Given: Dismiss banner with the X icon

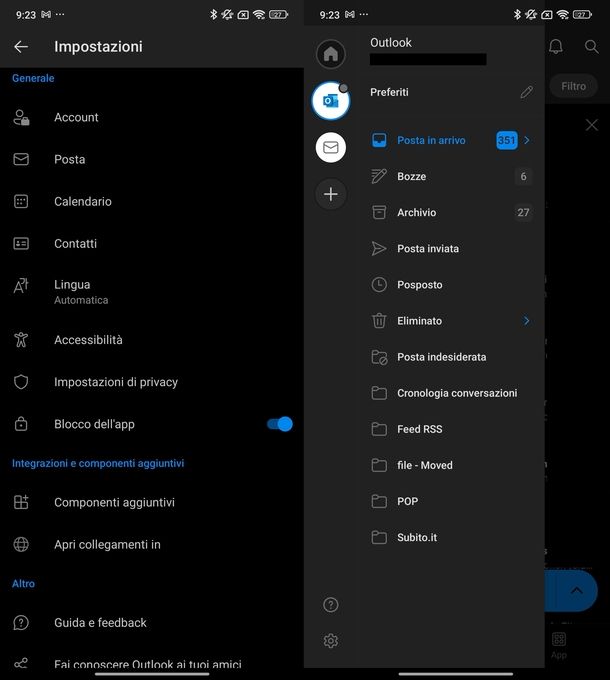Looking at the screenshot, I should (x=592, y=125).
